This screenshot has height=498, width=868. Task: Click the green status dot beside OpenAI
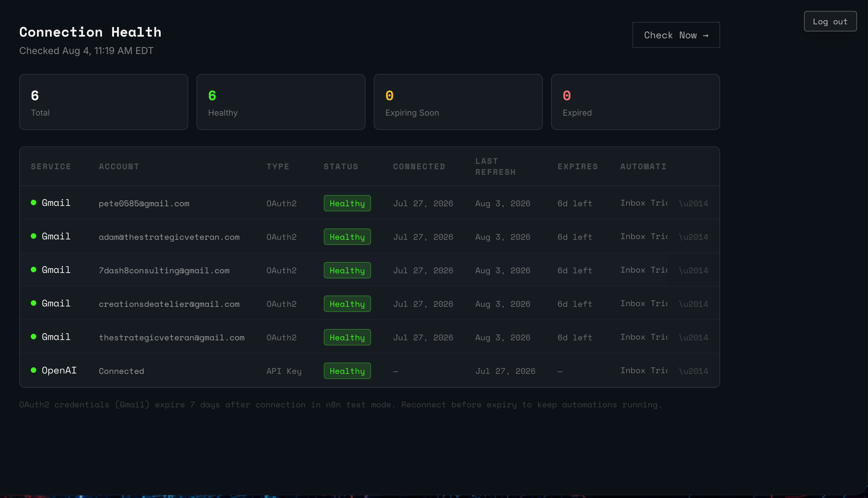pyautogui.click(x=34, y=370)
